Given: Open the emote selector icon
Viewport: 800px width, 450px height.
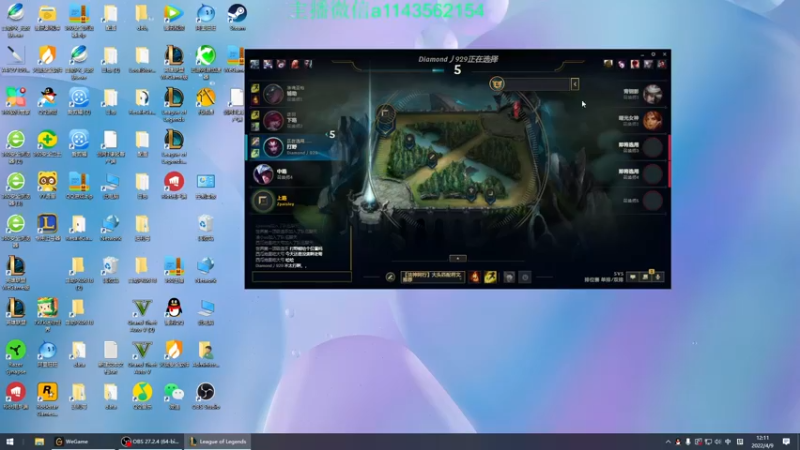Looking at the screenshot, I should point(524,277).
